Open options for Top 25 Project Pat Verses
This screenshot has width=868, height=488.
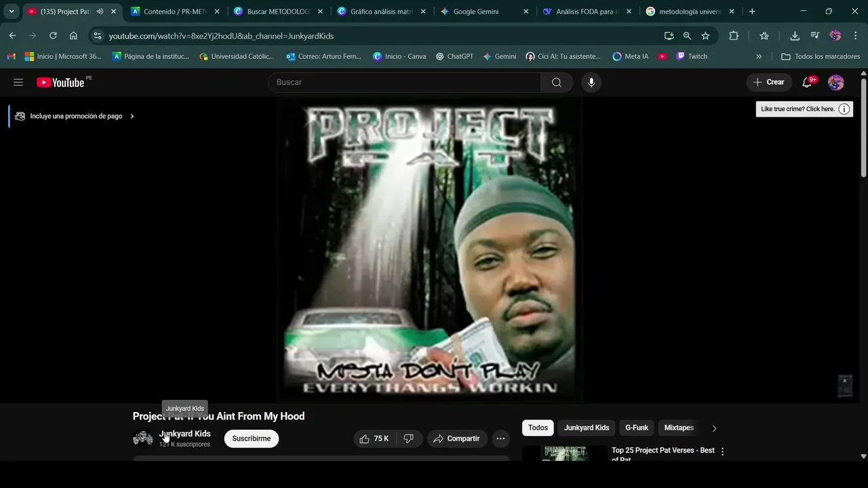[x=722, y=451]
